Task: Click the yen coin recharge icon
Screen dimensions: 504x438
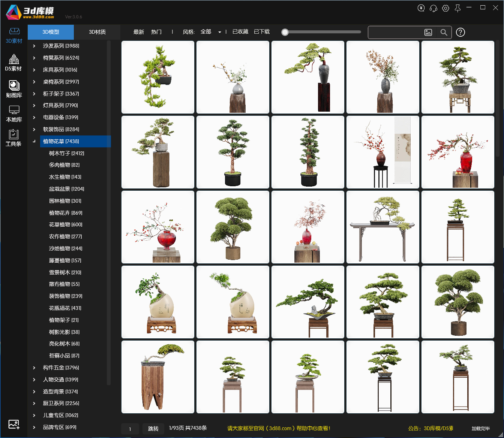Action: [421, 8]
